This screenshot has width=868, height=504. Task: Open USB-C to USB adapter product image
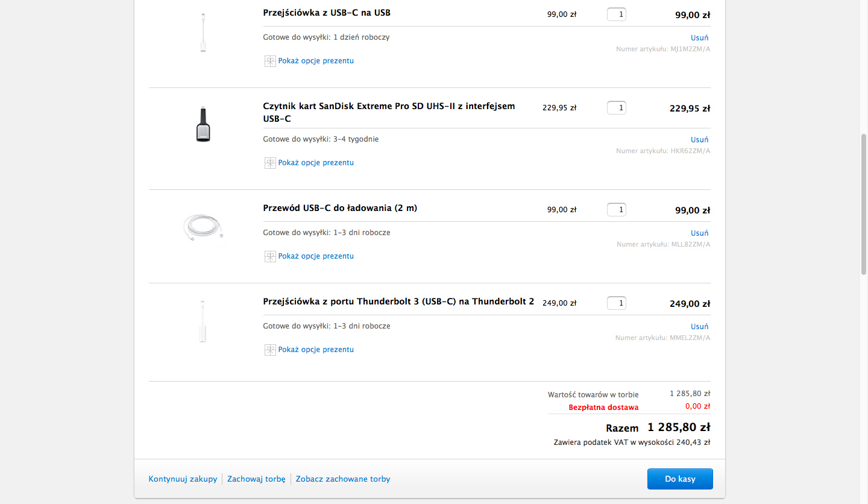pos(203,33)
